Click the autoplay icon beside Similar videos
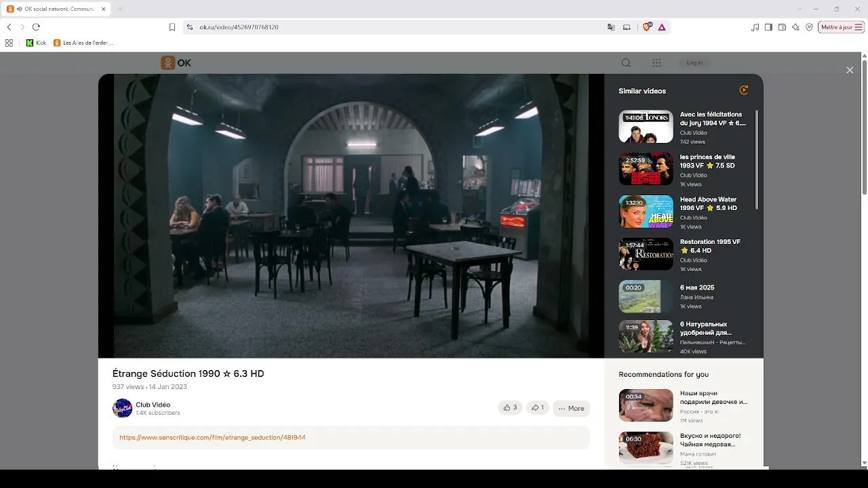Image resolution: width=868 pixels, height=488 pixels. pos(744,90)
